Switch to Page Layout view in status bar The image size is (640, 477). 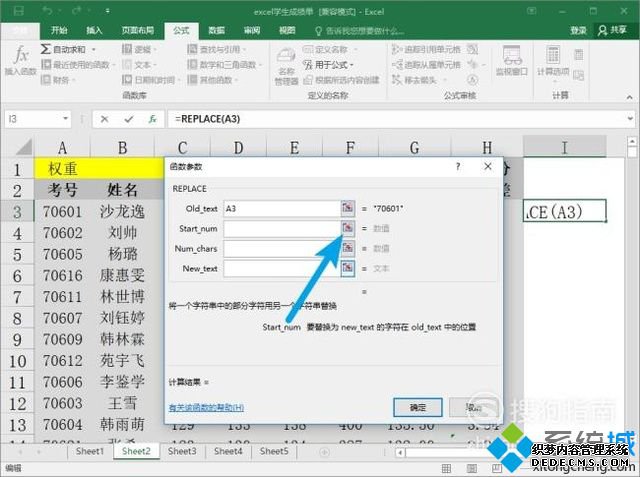(x=472, y=468)
